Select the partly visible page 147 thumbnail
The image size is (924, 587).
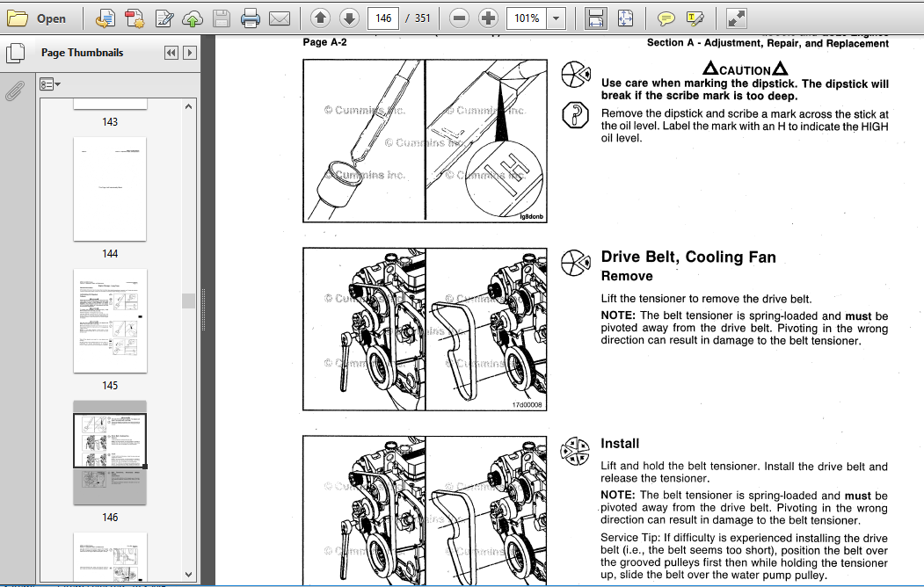[x=110, y=556]
